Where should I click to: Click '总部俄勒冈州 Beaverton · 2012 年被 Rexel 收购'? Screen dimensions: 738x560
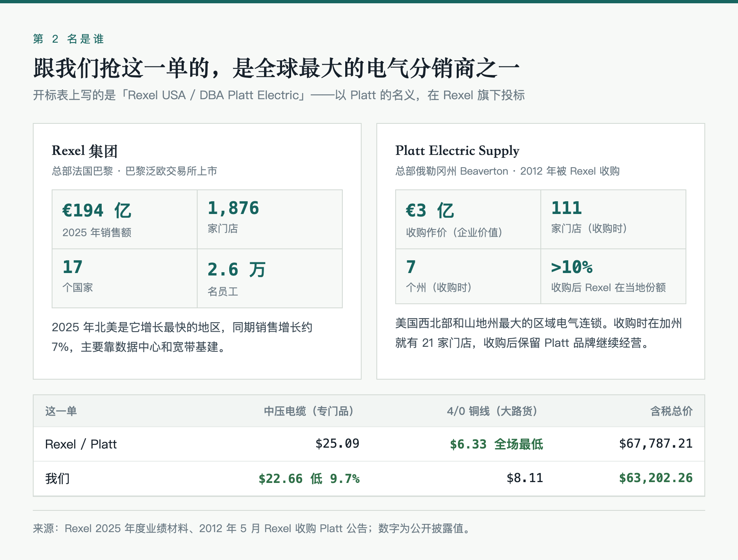tap(507, 171)
